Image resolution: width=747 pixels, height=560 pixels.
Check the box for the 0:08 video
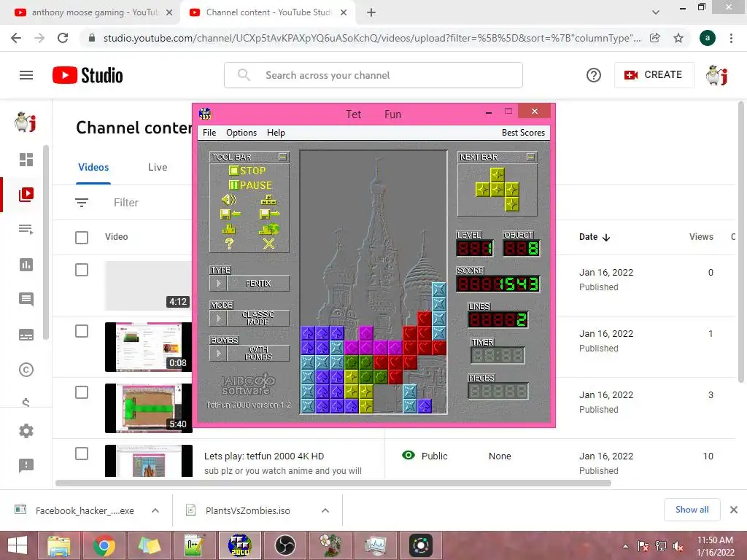tap(82, 332)
